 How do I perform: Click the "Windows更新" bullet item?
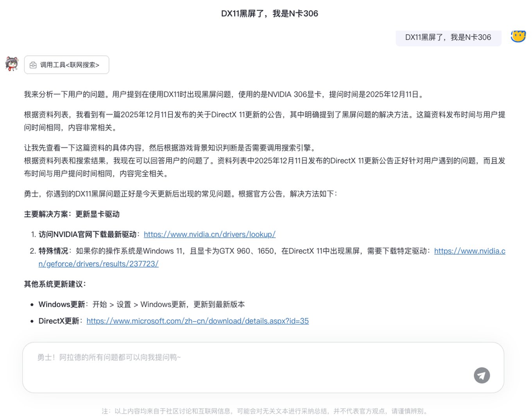click(141, 304)
